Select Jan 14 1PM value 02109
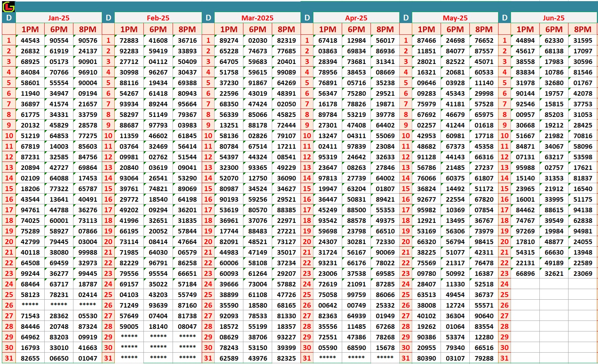This screenshot has width=598, height=364. tap(30, 178)
